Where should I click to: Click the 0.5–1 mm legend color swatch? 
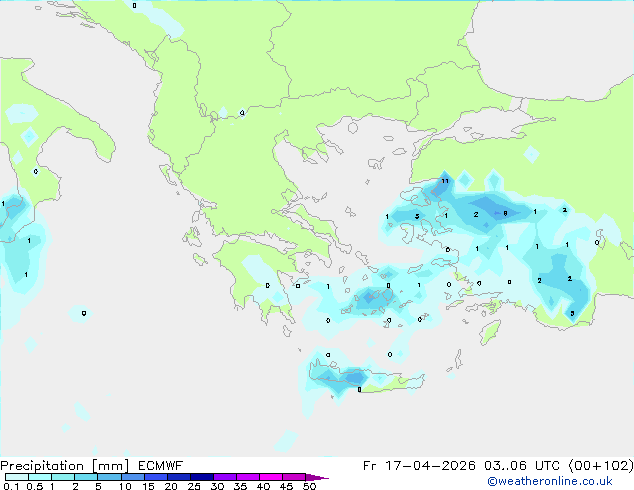[x=40, y=477]
